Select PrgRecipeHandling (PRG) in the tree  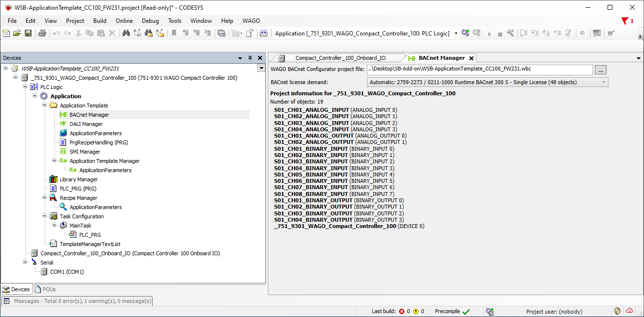[x=99, y=142]
